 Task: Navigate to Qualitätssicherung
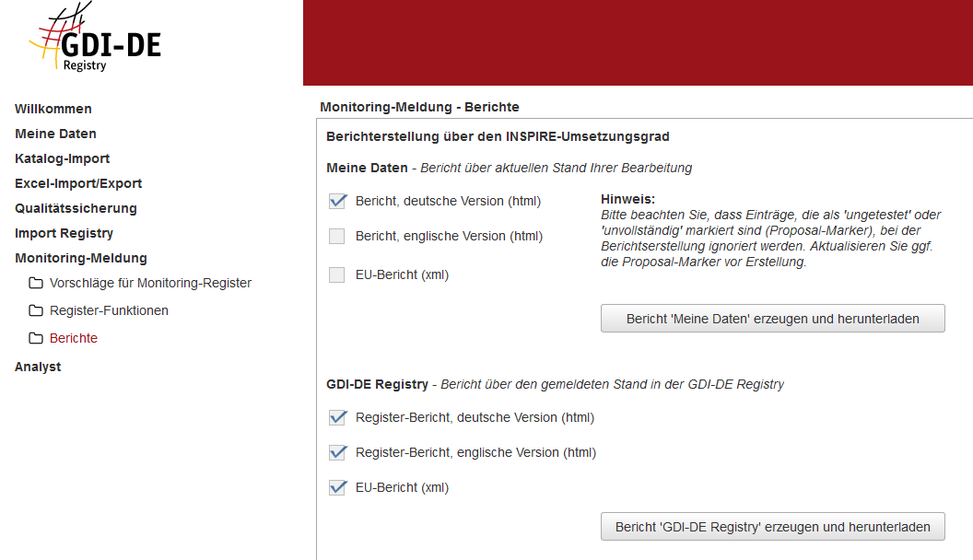76,208
